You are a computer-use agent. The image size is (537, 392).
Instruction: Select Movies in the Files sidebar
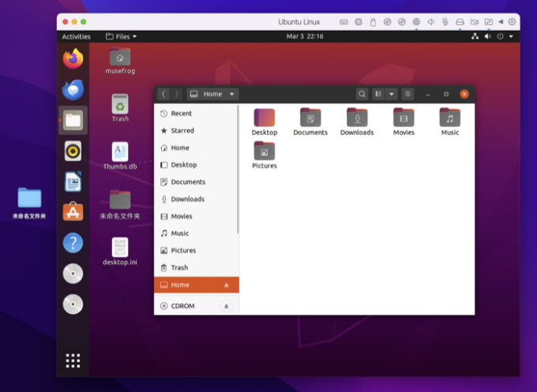[x=196, y=216]
